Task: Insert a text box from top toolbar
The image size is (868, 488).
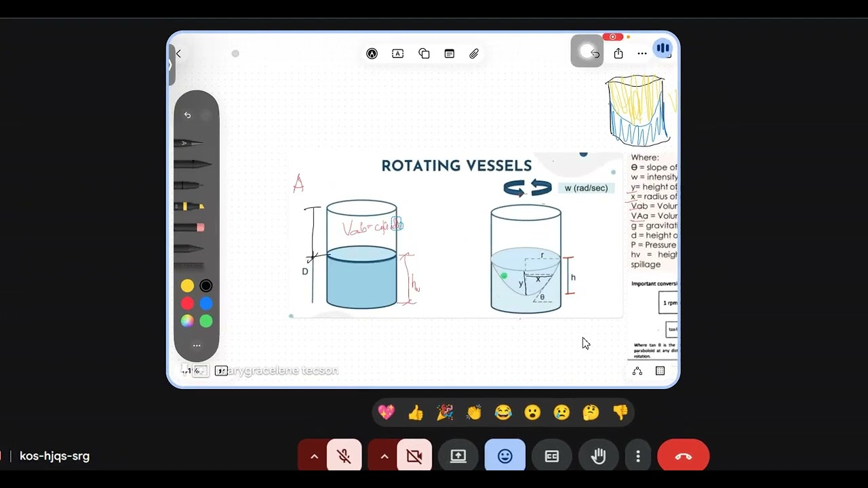Action: point(398,54)
